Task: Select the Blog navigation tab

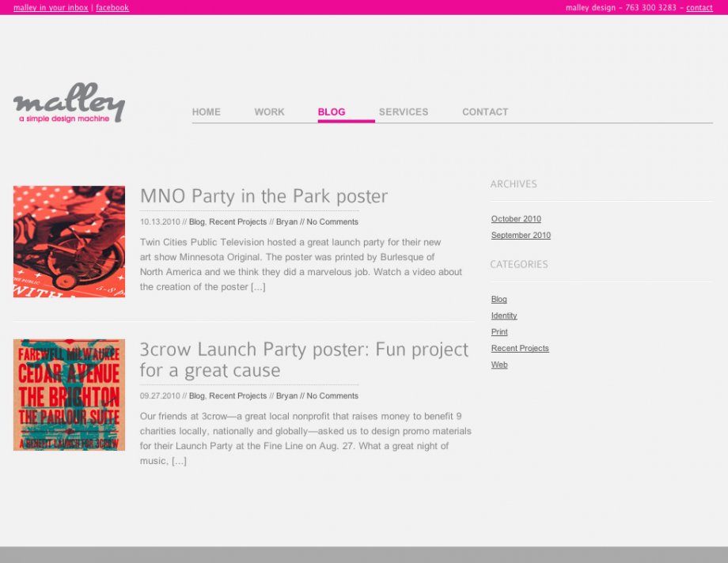Action: 332,112
